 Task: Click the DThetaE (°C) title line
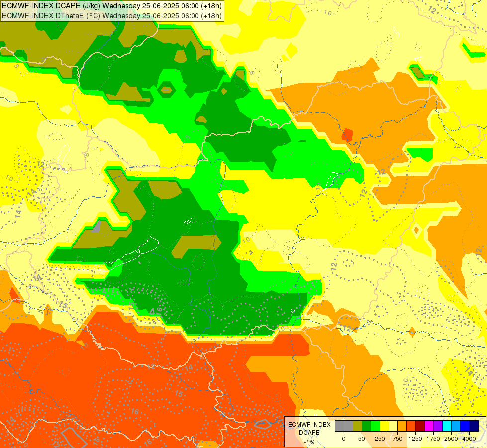[x=112, y=16]
